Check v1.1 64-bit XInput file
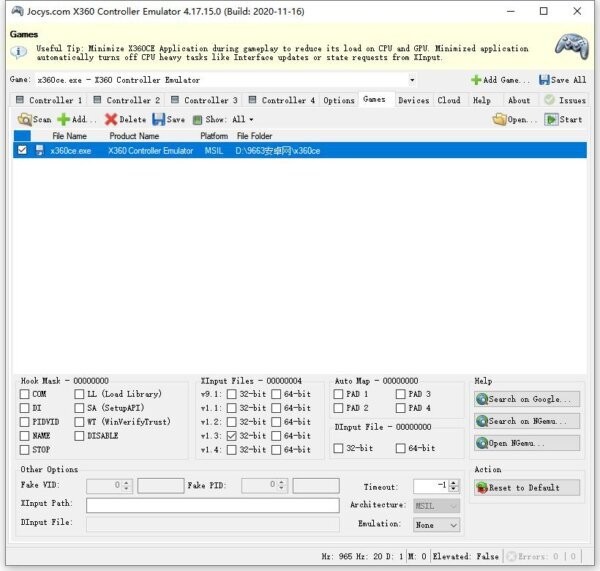This screenshot has width=600, height=571. coord(276,408)
